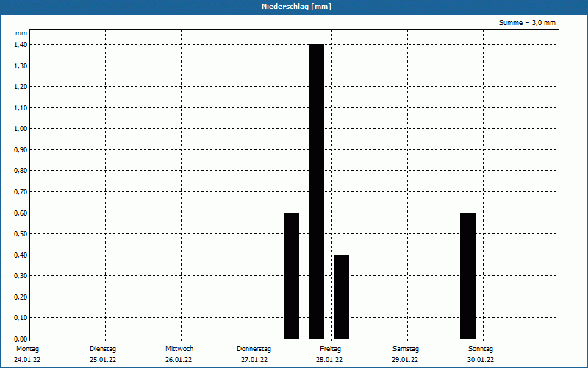Screen dimensions: 588x368
Task: Click the 0,50 y-axis value
Action: (21, 234)
